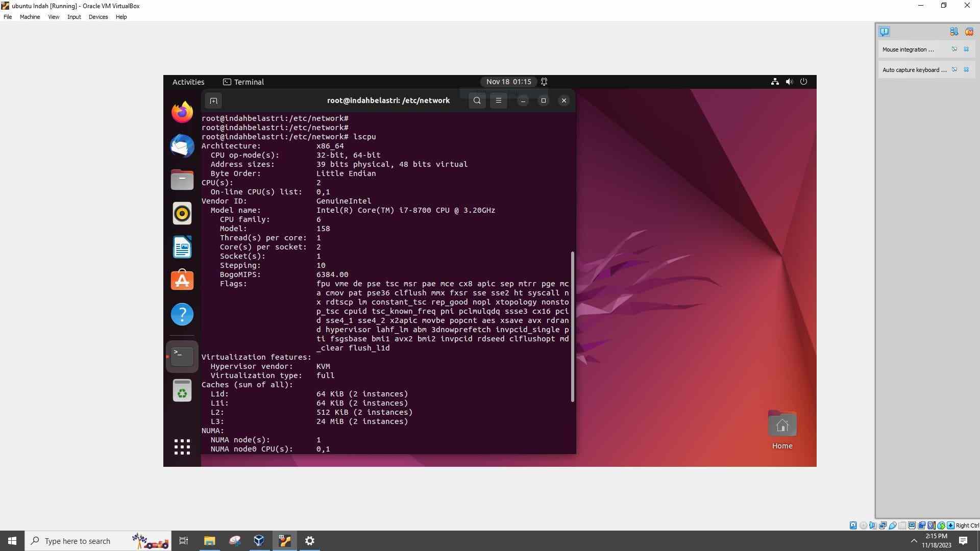
Task: Launch Thunderbird mail from the dock
Action: coord(182,146)
